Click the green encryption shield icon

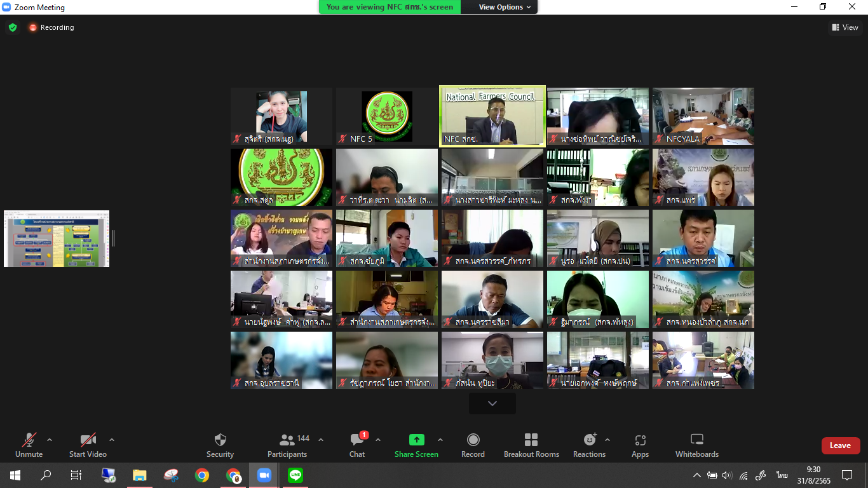tap(12, 27)
